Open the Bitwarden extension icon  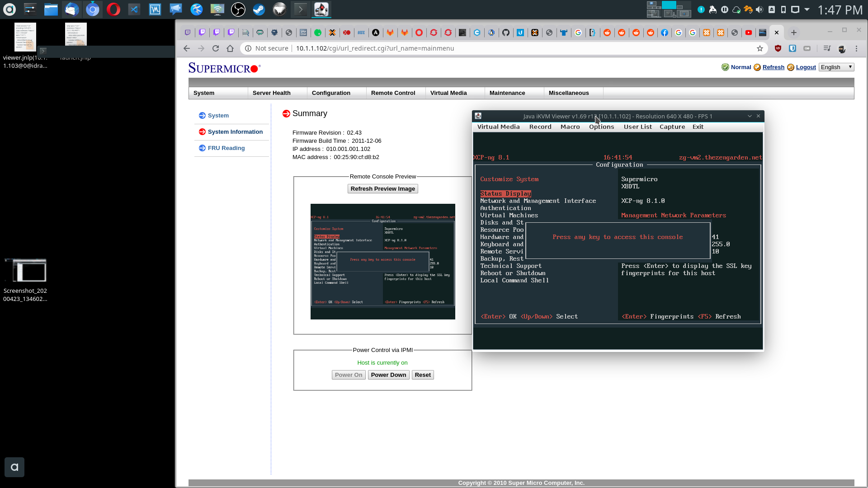pyautogui.click(x=793, y=48)
